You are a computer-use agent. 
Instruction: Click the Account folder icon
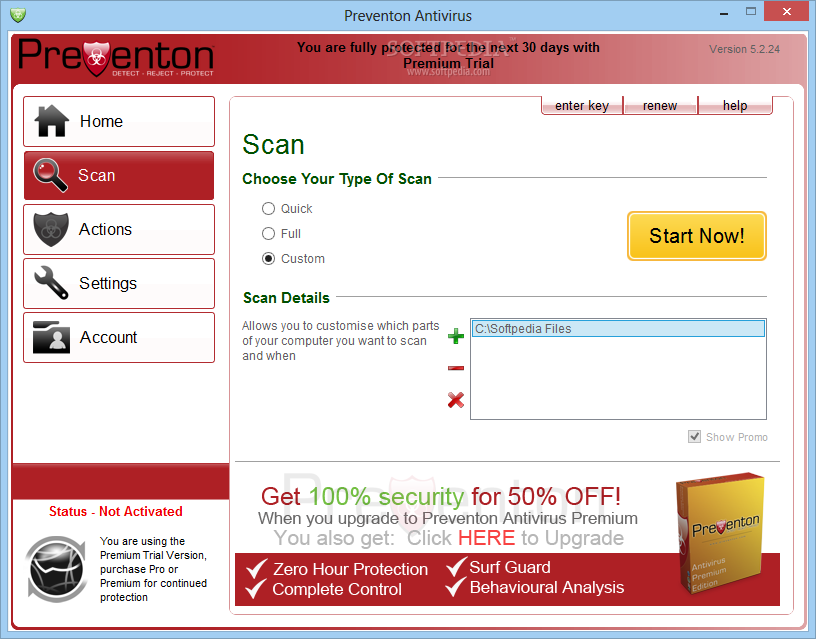pos(51,337)
